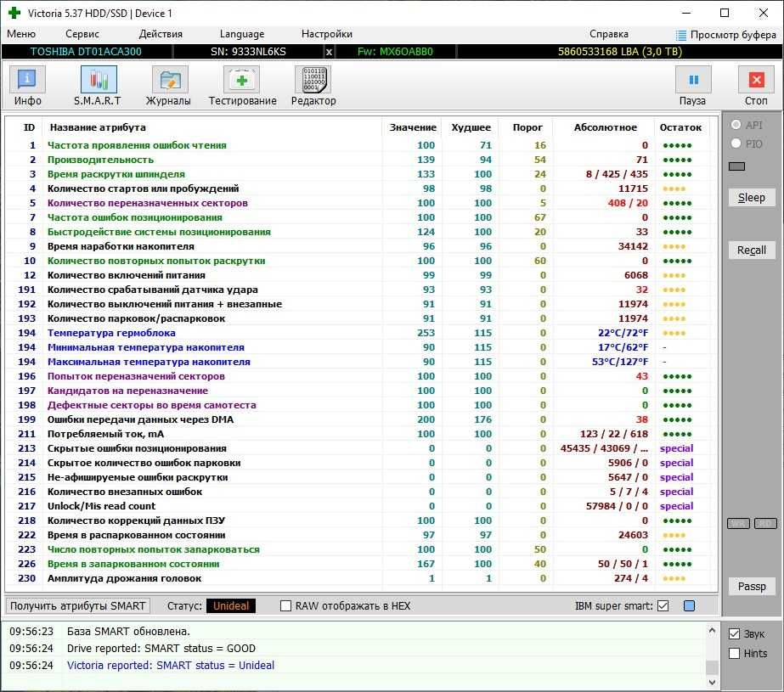The height and width of the screenshot is (692, 784).
Task: Select the PIO access mode radio
Action: click(736, 143)
